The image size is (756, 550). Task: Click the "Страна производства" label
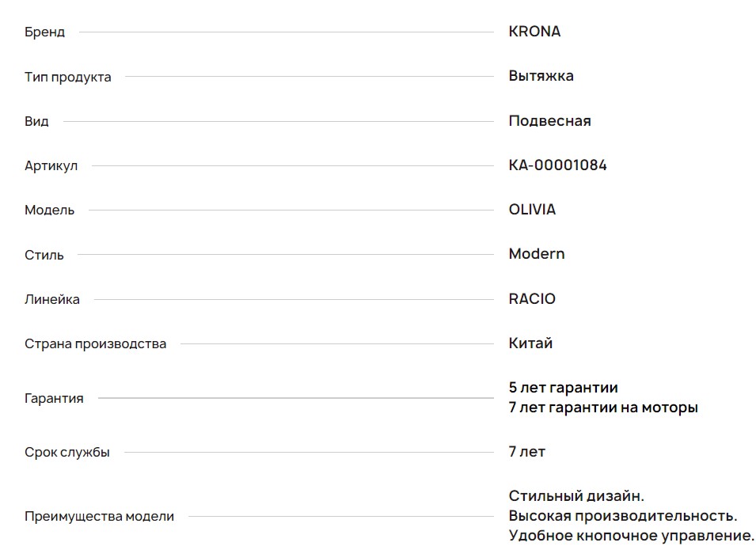click(x=95, y=343)
